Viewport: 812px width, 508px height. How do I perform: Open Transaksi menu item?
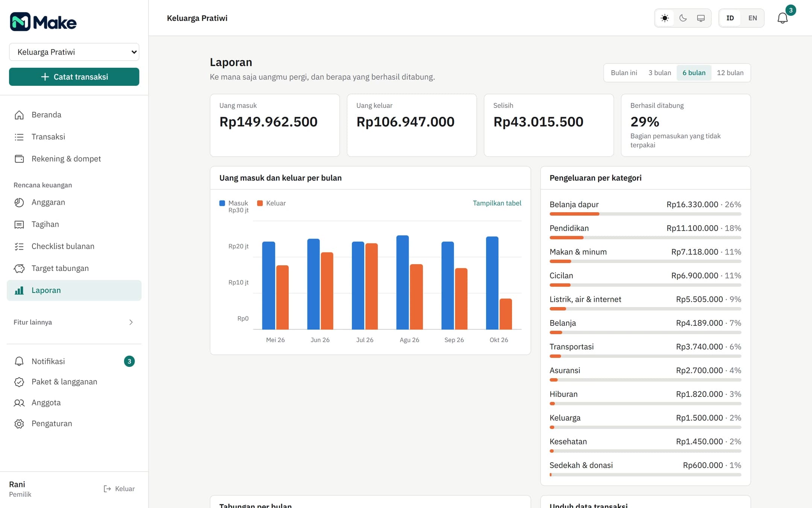[74, 137]
